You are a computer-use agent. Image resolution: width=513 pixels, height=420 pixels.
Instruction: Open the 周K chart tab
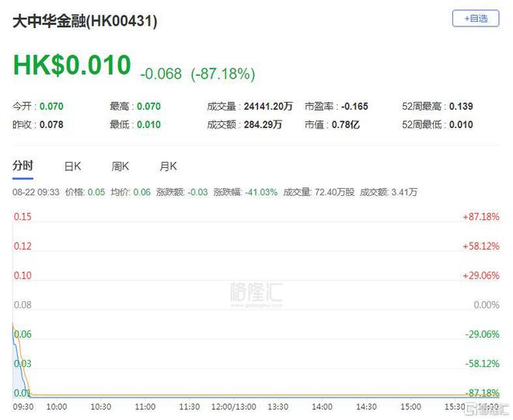[120, 166]
